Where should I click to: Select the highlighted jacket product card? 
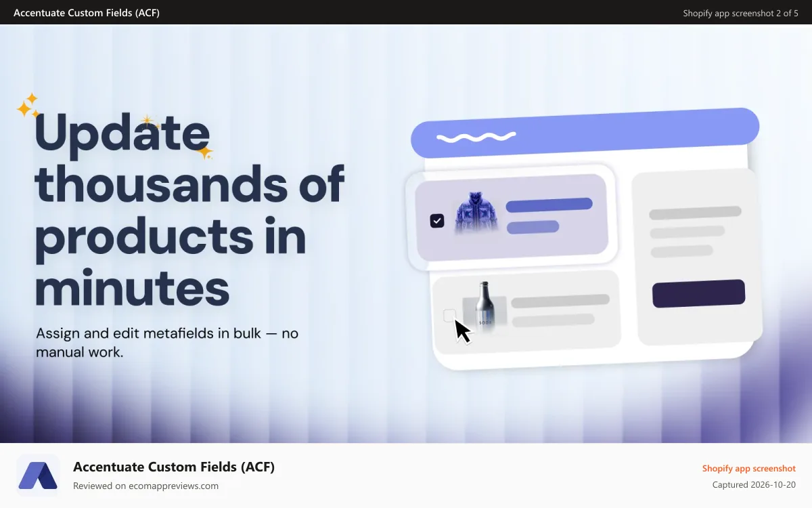pyautogui.click(x=512, y=217)
